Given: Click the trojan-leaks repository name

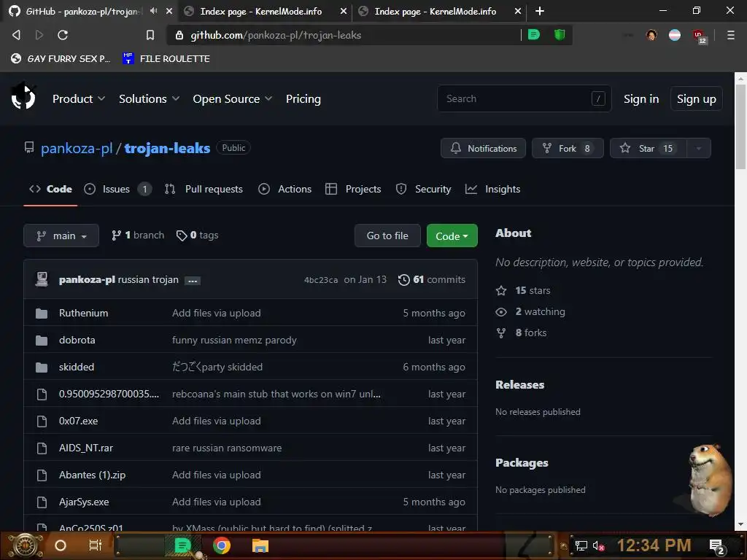Looking at the screenshot, I should 167,148.
